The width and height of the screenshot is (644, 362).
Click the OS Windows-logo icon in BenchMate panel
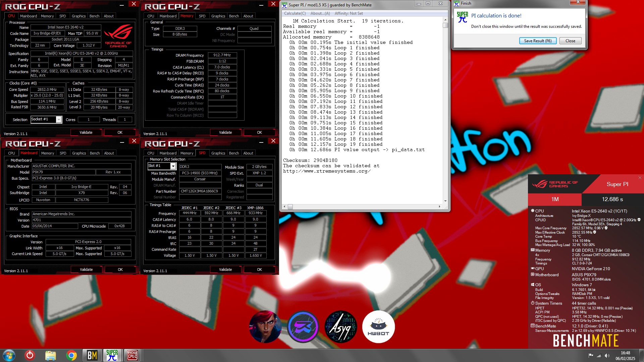pos(533,285)
